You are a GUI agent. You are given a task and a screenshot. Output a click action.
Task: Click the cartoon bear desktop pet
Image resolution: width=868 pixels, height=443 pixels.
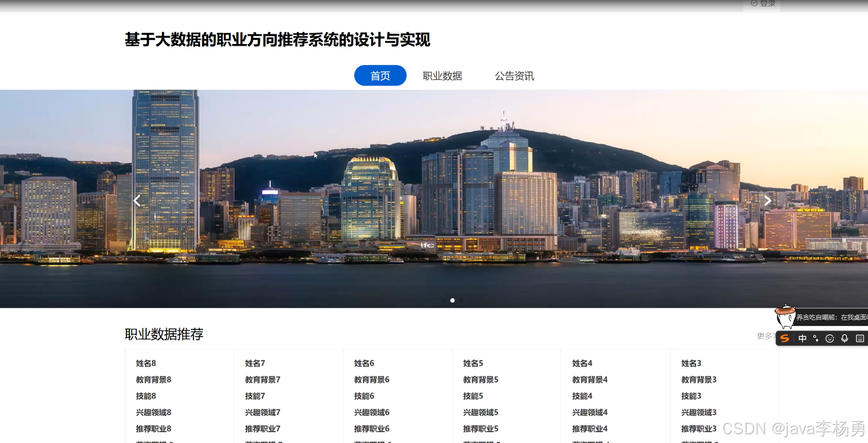(785, 316)
